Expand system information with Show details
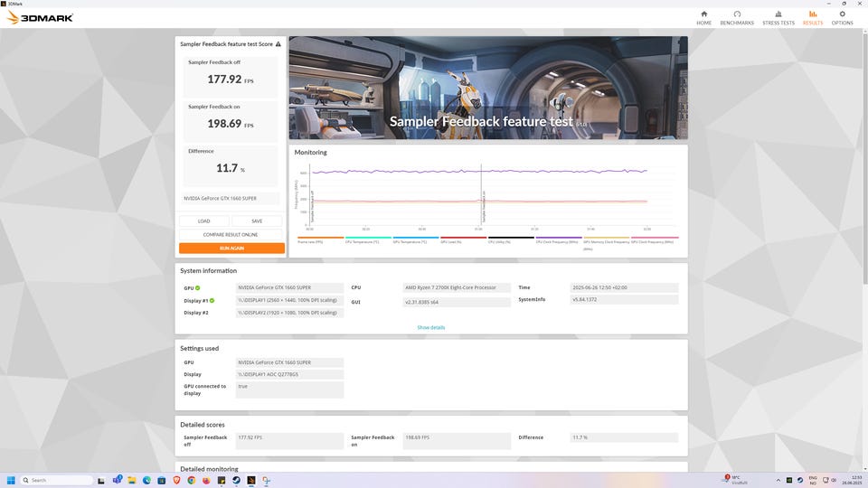This screenshot has width=868, height=488. (x=430, y=327)
